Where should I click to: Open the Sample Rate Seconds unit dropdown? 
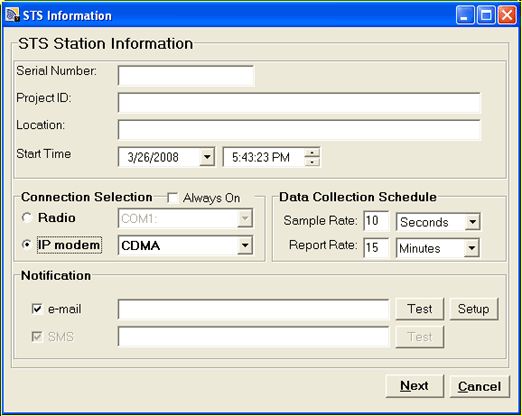pyautogui.click(x=472, y=222)
